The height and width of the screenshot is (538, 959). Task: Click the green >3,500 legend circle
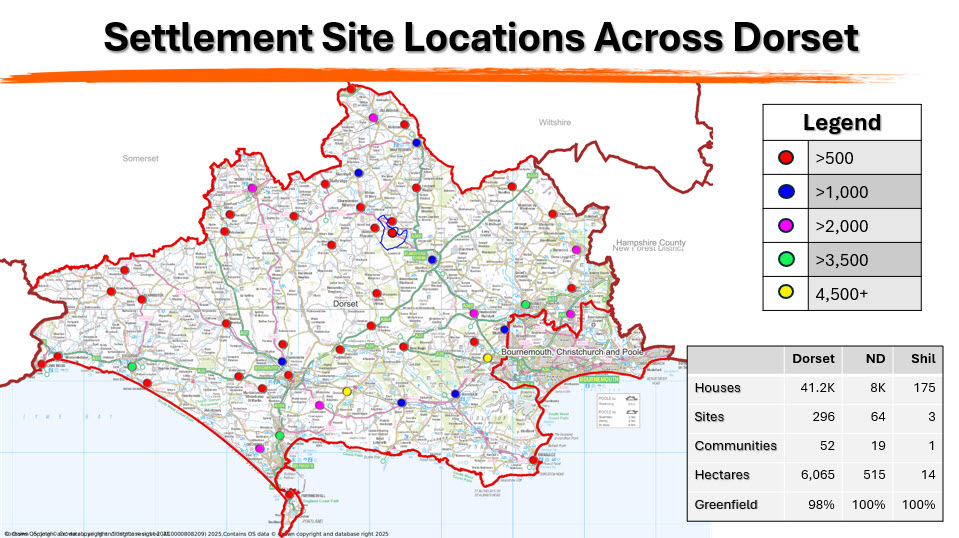[787, 259]
